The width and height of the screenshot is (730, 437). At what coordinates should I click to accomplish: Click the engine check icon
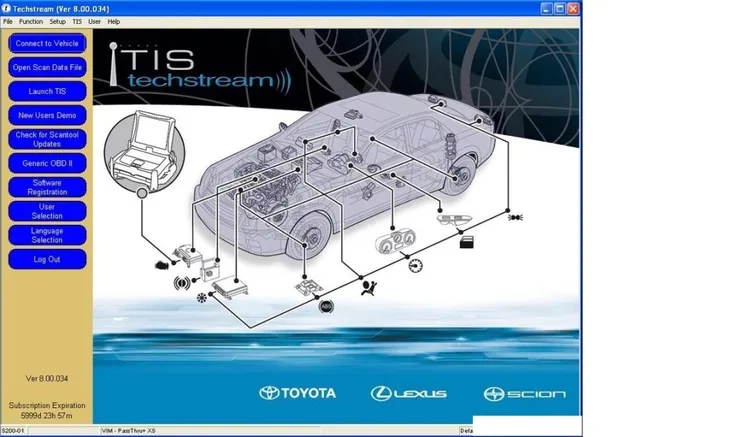point(161,265)
